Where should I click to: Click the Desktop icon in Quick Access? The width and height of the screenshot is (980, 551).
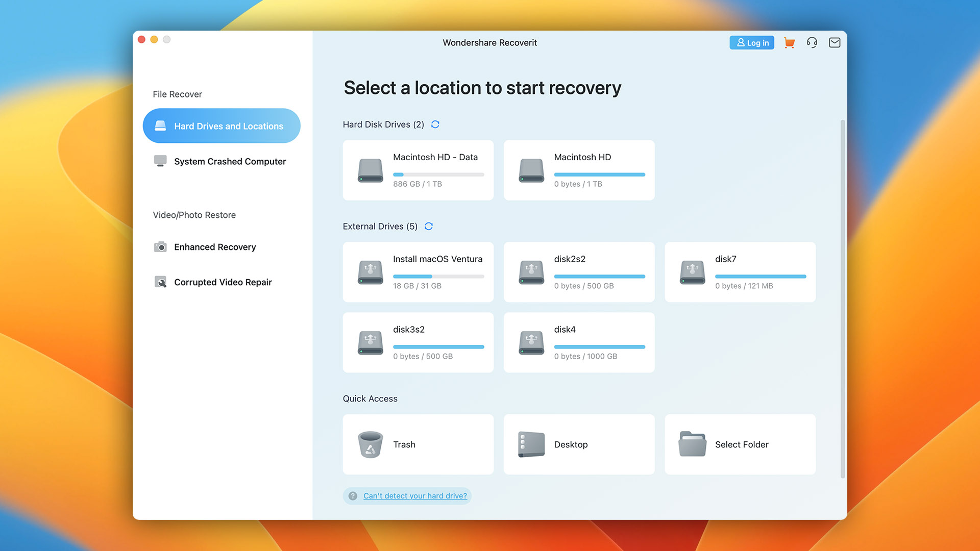[x=531, y=444]
